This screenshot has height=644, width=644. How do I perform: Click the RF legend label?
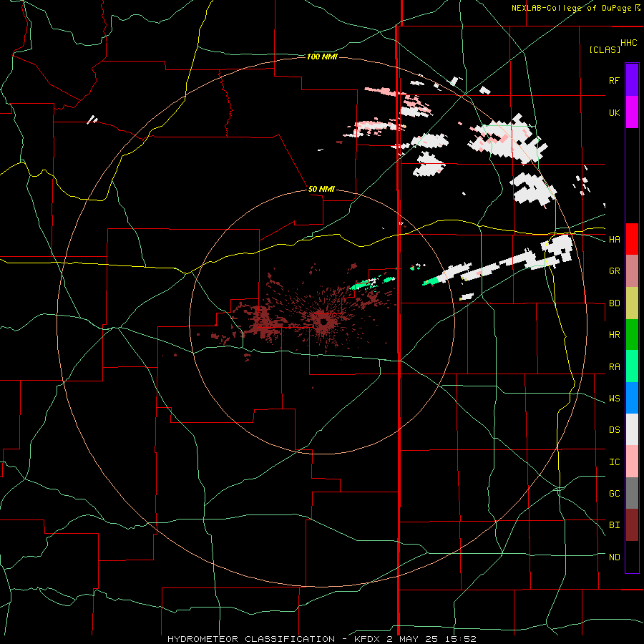[x=614, y=80]
